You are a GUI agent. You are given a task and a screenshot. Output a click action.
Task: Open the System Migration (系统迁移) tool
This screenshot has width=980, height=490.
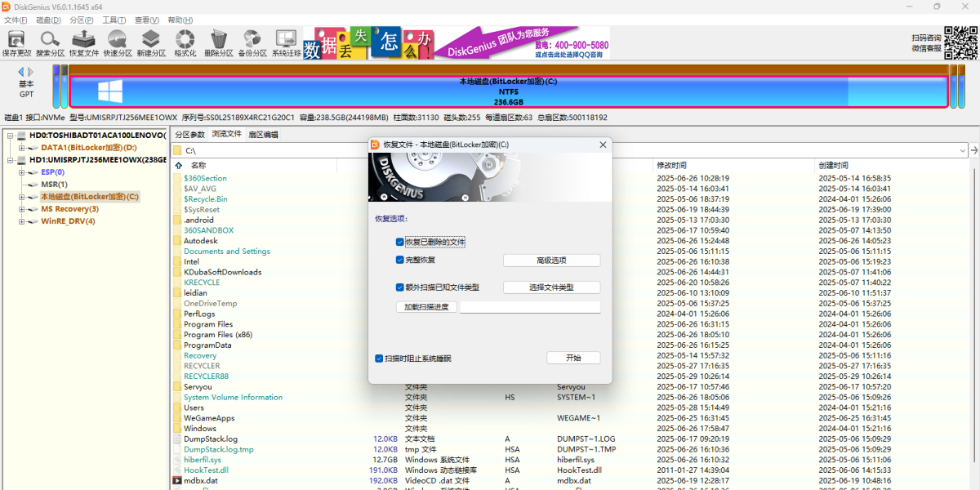pos(286,42)
